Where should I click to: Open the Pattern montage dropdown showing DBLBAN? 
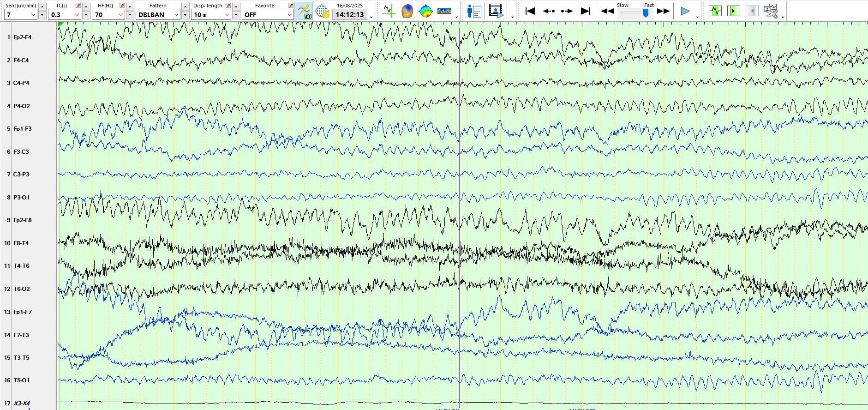pos(158,15)
